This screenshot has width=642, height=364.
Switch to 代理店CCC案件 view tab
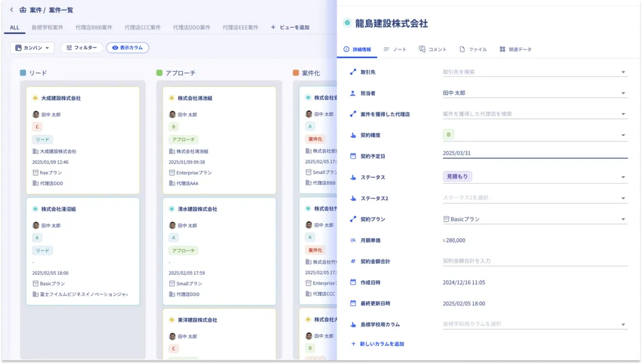click(143, 28)
